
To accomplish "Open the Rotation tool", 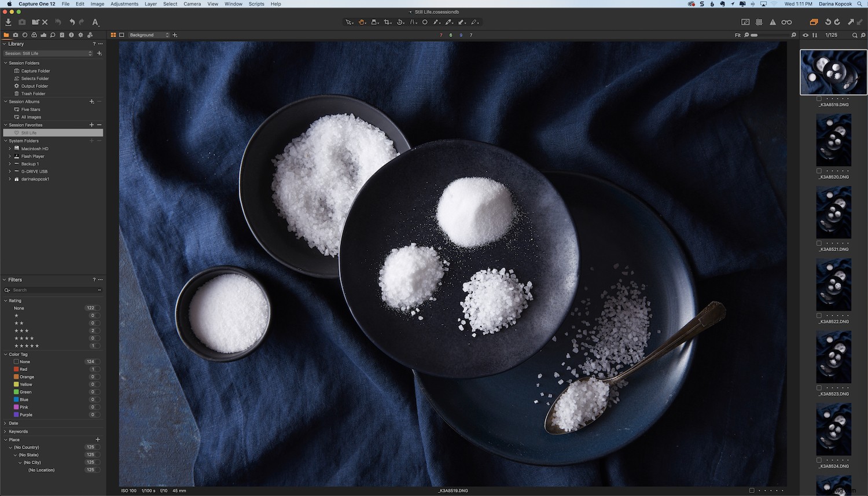I will (400, 22).
